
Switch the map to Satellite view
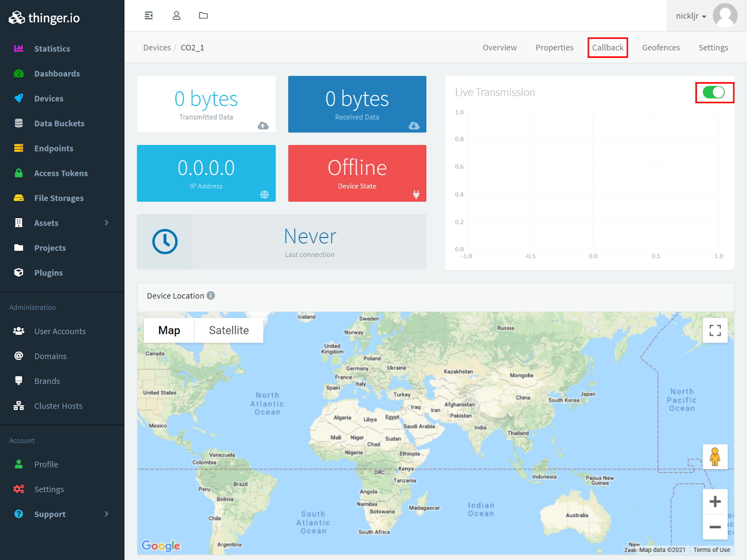[228, 330]
